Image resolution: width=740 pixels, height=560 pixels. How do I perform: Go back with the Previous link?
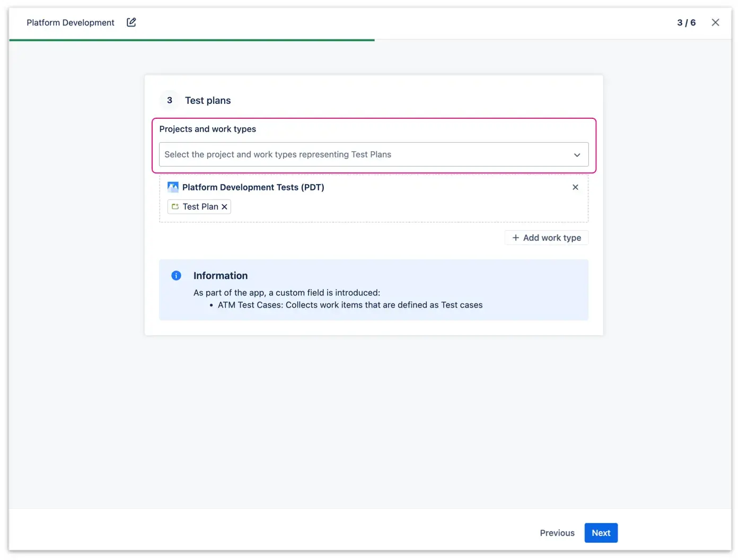coord(557,532)
